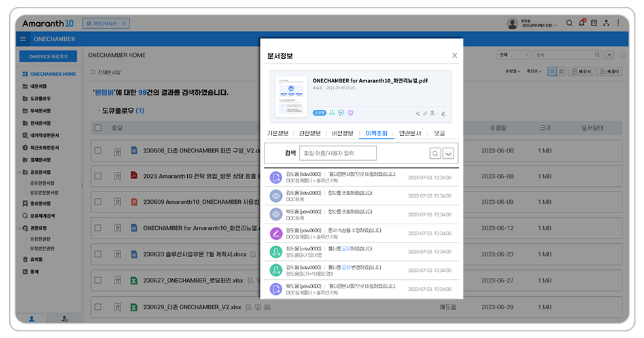
Task: Click Word icon of 230623 docx file
Action: [134, 254]
